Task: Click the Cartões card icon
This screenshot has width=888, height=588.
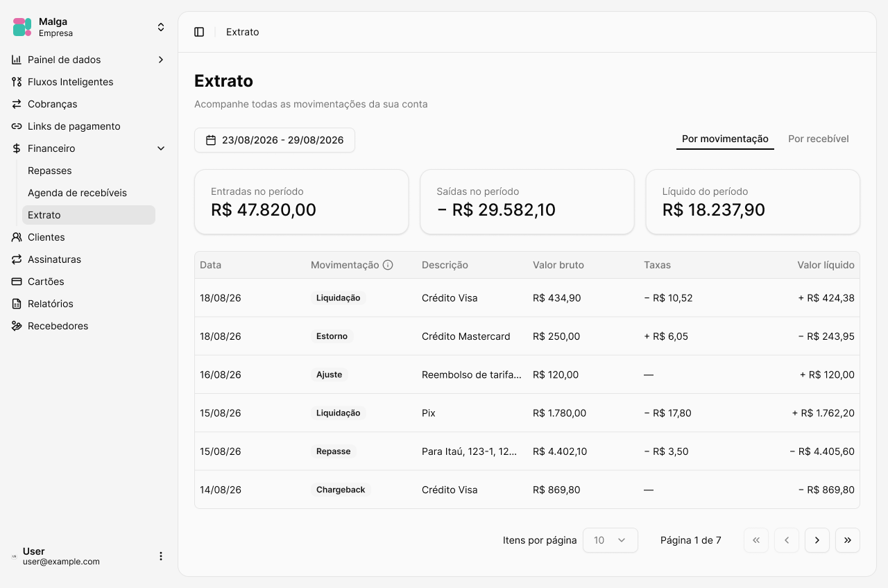Action: point(17,282)
